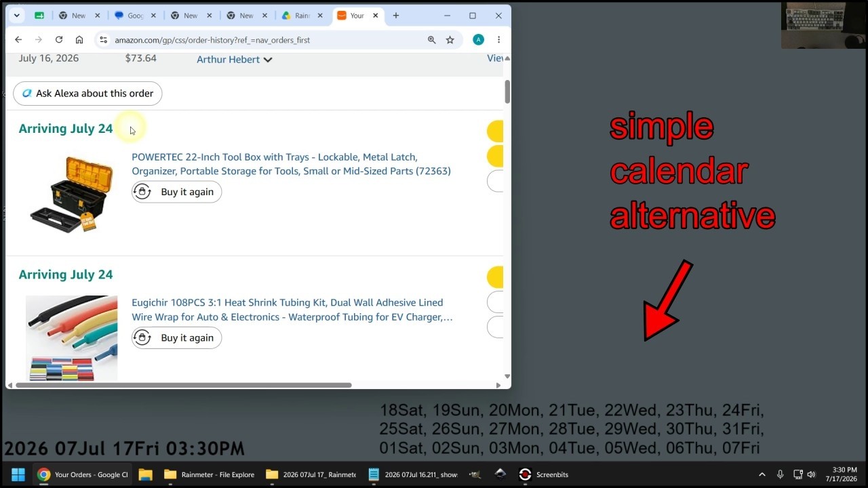Open the volume speaker tray icon
Viewport: 868px width, 488px height.
point(811,474)
